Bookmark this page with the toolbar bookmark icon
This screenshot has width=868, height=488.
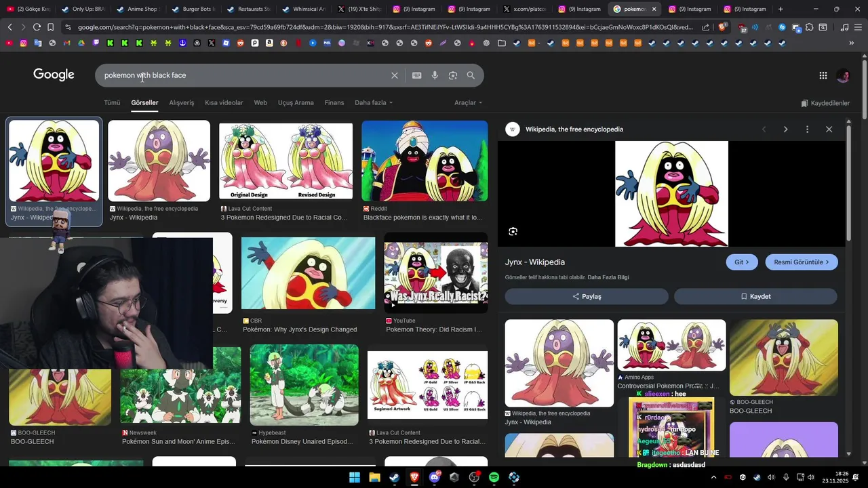click(x=51, y=27)
